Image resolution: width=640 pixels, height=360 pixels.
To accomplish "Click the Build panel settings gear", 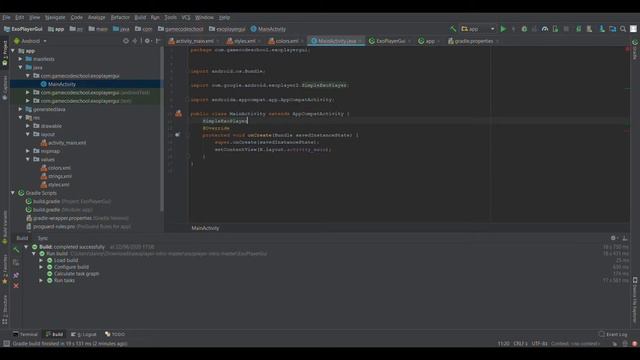I will pos(613,238).
